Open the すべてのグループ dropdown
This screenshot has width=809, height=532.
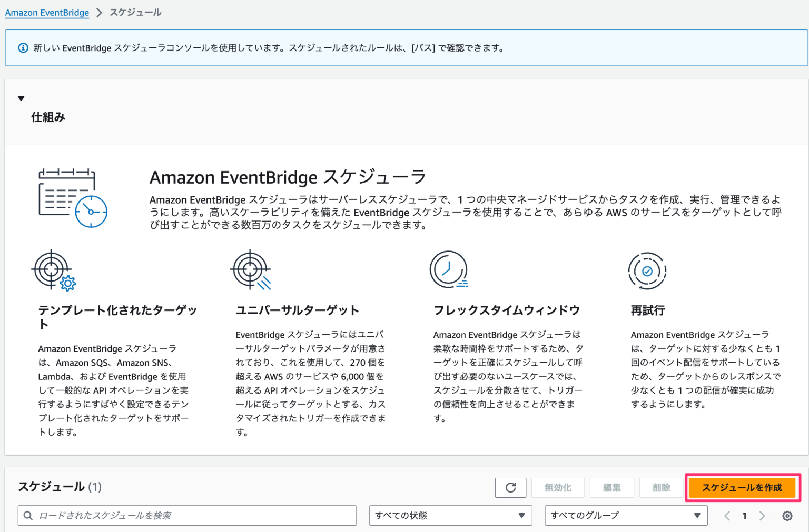(x=626, y=516)
